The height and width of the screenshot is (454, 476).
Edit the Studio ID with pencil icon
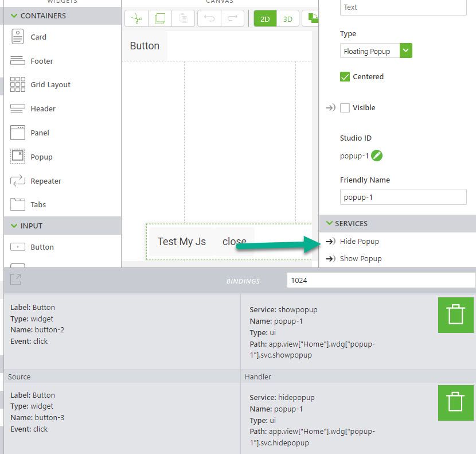tap(377, 156)
